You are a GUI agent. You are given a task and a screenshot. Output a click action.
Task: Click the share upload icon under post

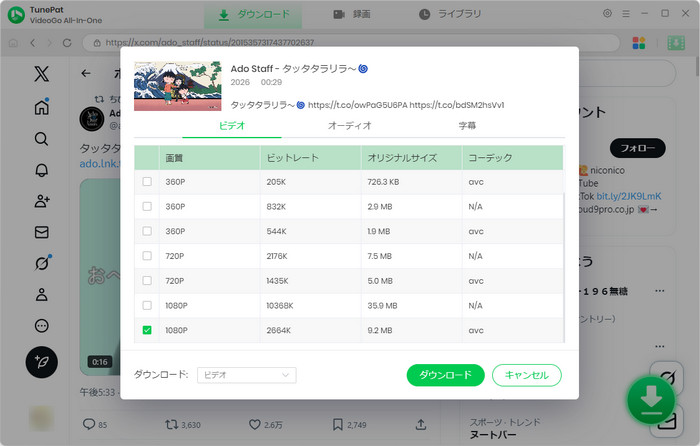pyautogui.click(x=421, y=425)
